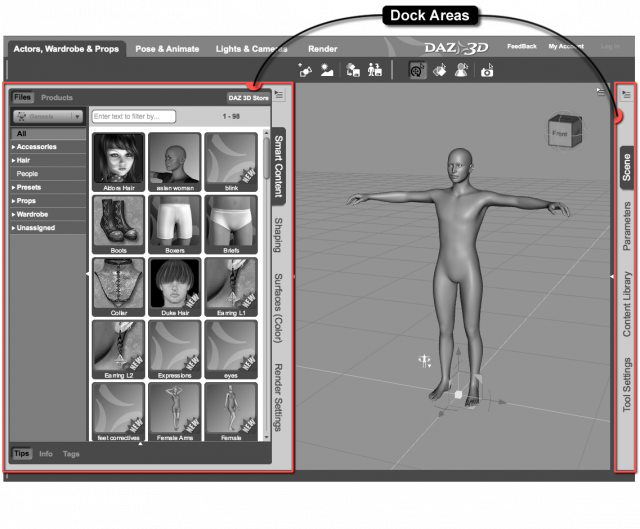Open the Parameters side tab
This screenshot has height=529, width=640.
click(x=627, y=226)
